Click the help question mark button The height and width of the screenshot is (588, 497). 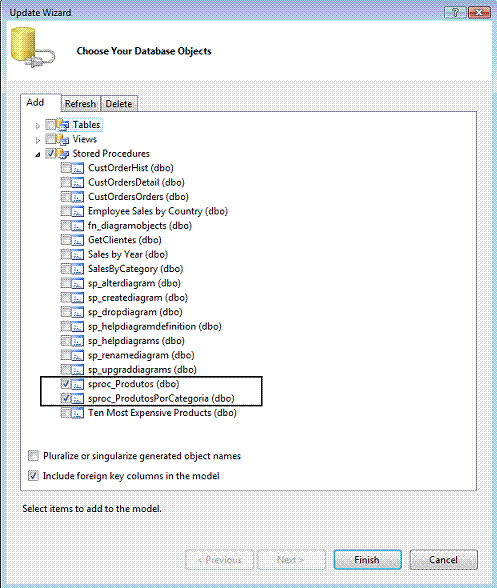[455, 12]
